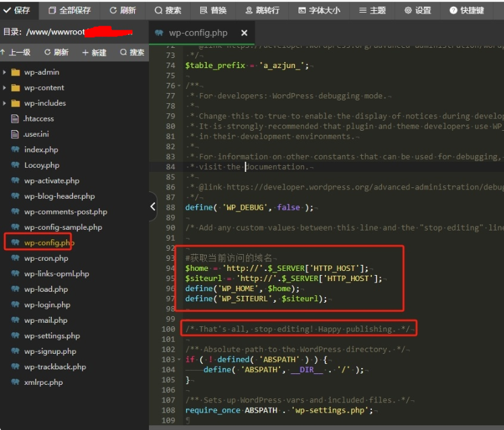This screenshot has height=430, width=504.
Task: Fold the if block at line 103
Action: point(179,359)
